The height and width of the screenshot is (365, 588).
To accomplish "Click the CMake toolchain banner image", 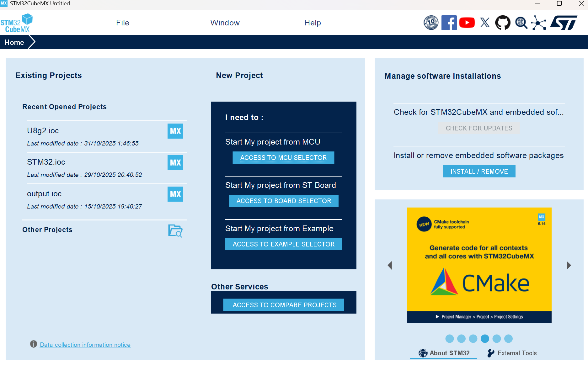I will coord(479,265).
